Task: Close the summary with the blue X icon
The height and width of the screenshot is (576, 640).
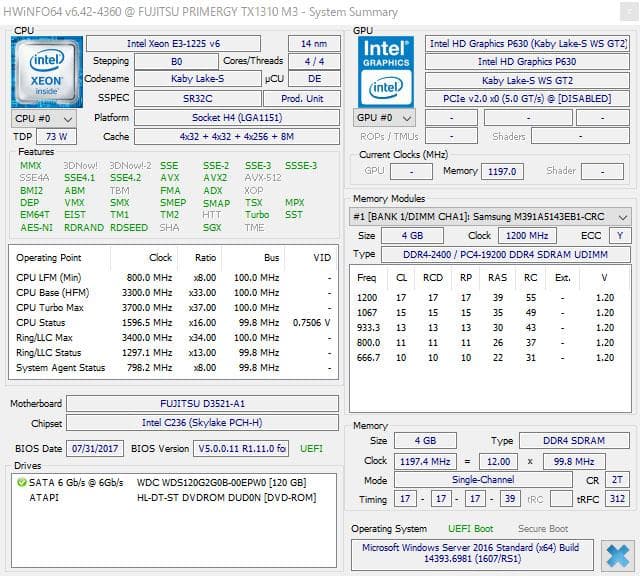Action: click(x=618, y=556)
